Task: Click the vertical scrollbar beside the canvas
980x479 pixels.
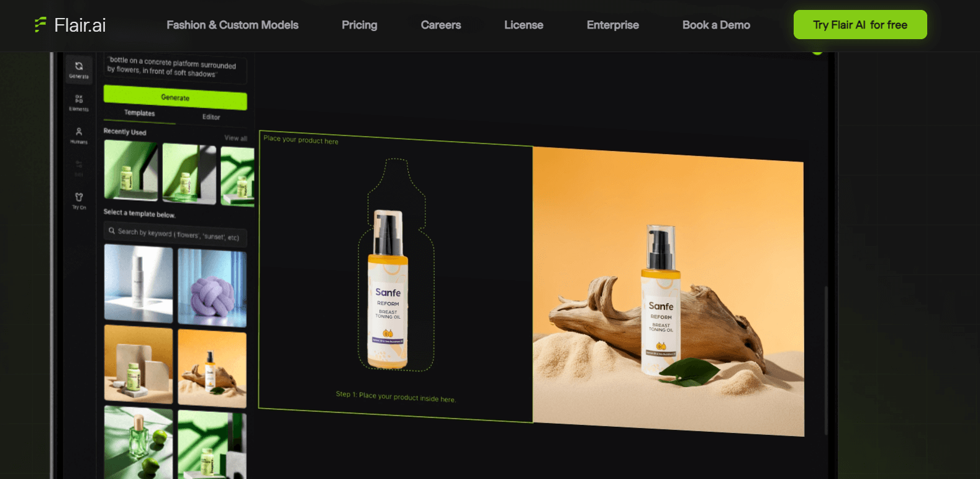Action: [826, 360]
